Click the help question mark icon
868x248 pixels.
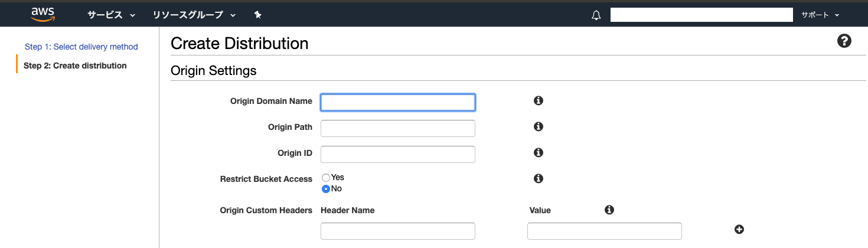[x=844, y=41]
